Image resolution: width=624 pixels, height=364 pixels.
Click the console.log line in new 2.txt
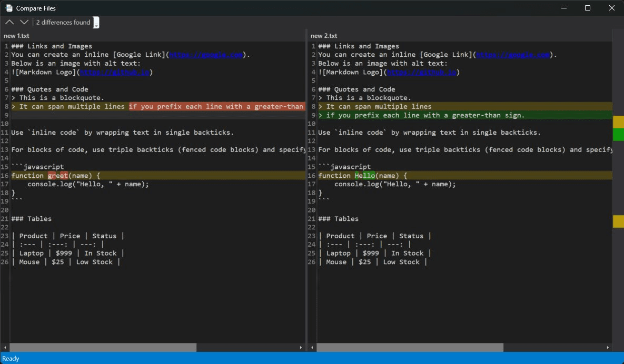pyautogui.click(x=395, y=184)
